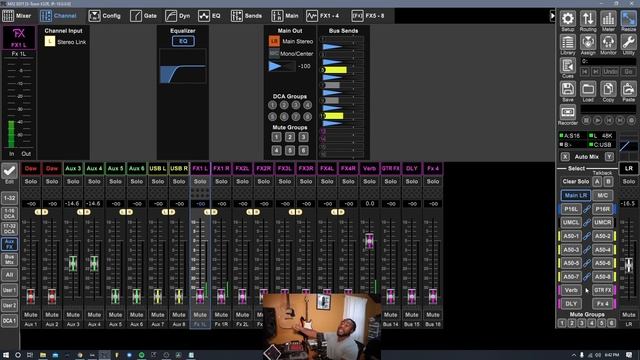Click the Paste icon
The image size is (640, 360).
(629, 89)
